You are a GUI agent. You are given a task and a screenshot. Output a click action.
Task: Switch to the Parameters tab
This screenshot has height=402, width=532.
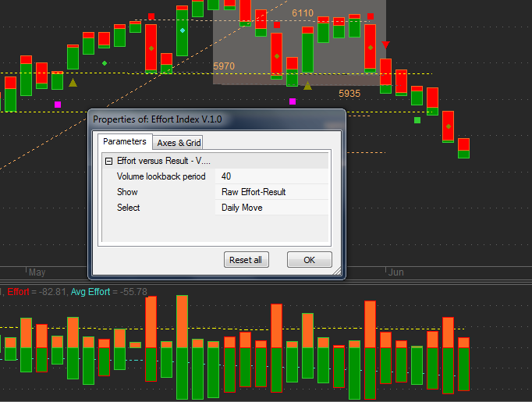(125, 141)
